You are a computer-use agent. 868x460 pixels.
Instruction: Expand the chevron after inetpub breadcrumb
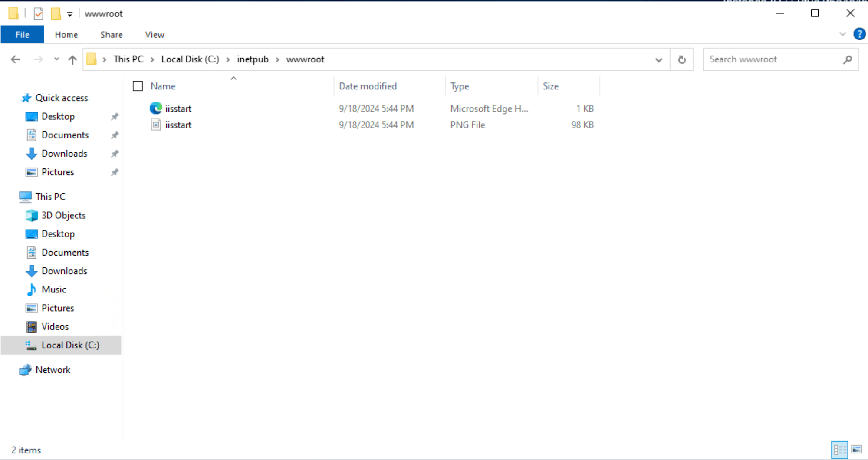click(x=277, y=59)
